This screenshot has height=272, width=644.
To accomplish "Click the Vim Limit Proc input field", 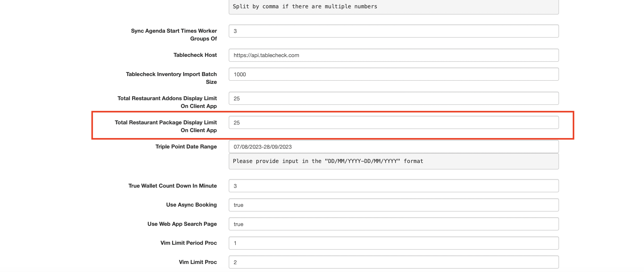I will pyautogui.click(x=393, y=262).
